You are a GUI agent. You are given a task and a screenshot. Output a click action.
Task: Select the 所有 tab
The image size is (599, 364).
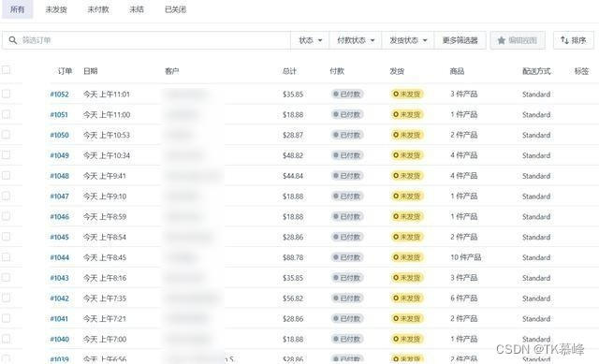tap(17, 9)
